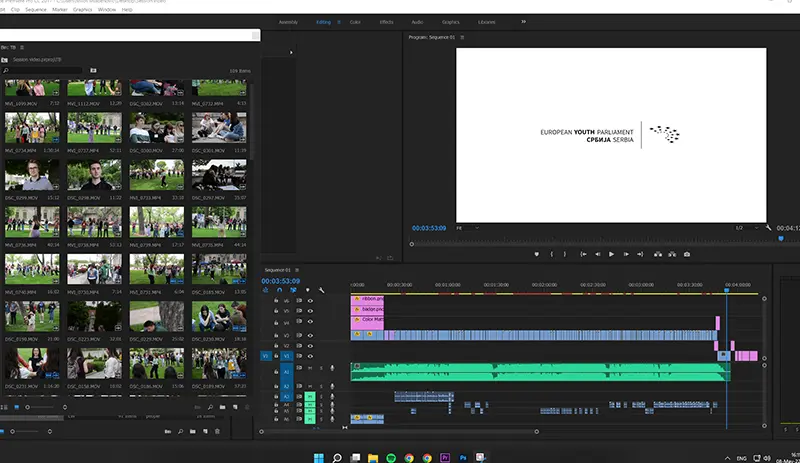
Task: Click the project bin search field
Action: (45, 71)
